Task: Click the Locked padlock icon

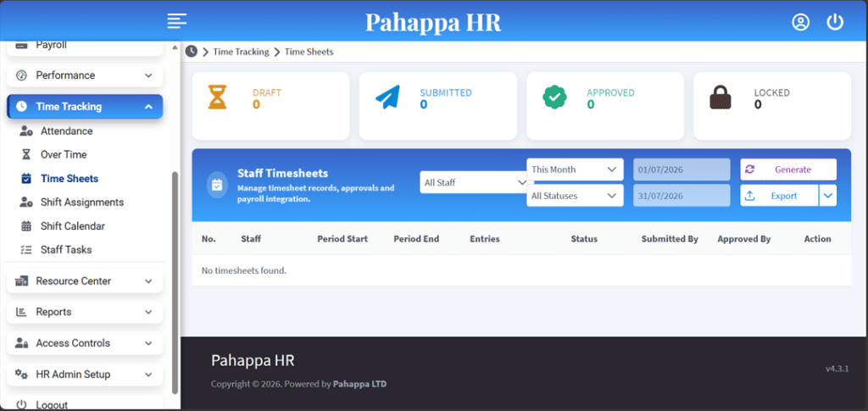Action: click(x=721, y=97)
